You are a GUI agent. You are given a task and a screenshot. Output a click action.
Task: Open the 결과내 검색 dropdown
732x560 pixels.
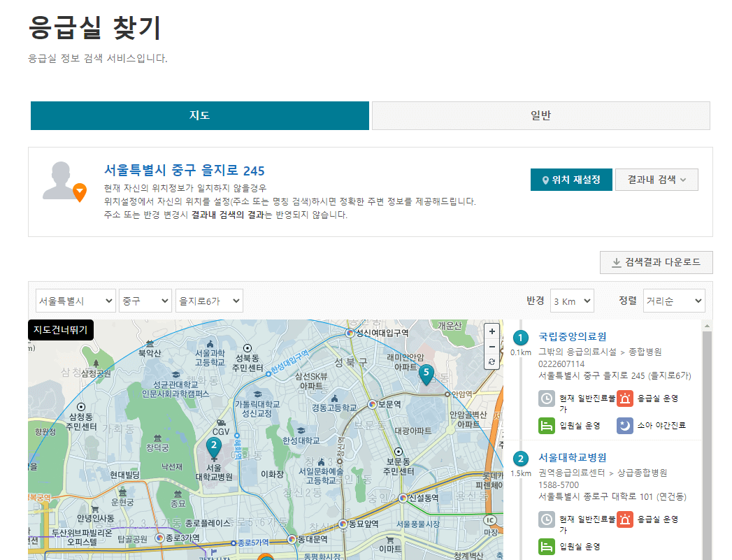(656, 180)
